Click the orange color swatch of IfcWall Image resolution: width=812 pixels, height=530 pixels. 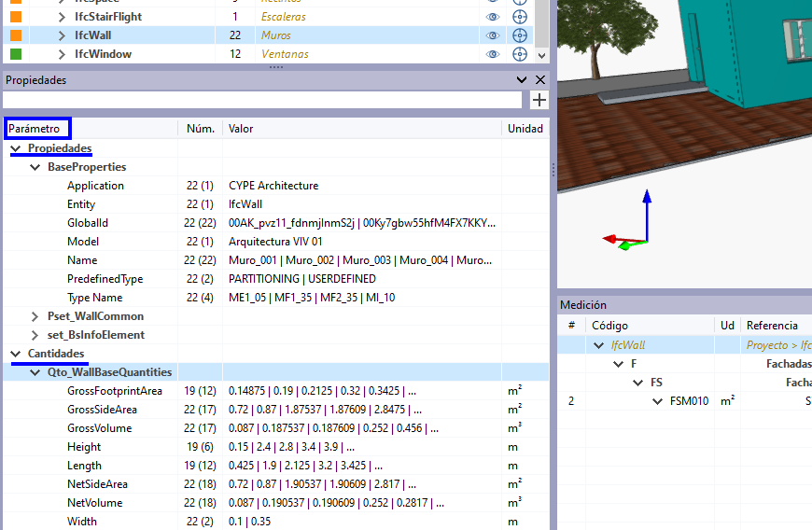click(15, 35)
